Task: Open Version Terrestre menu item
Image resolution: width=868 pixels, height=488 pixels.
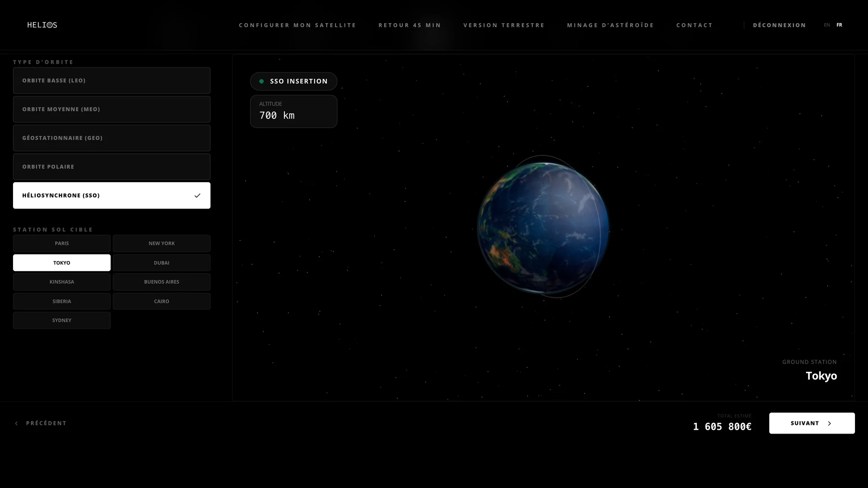Action: tap(504, 25)
